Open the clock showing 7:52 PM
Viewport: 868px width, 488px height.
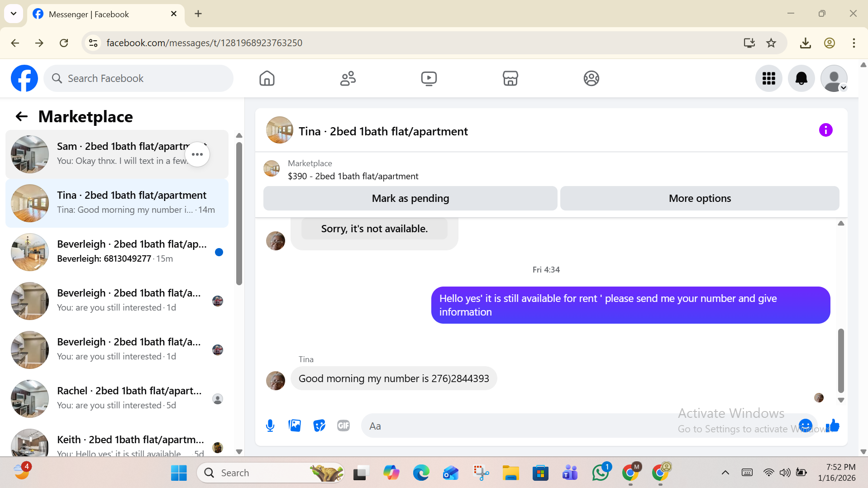[x=836, y=472]
